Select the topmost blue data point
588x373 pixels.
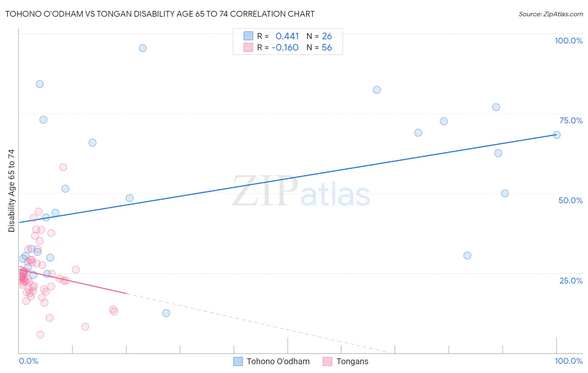143,48
